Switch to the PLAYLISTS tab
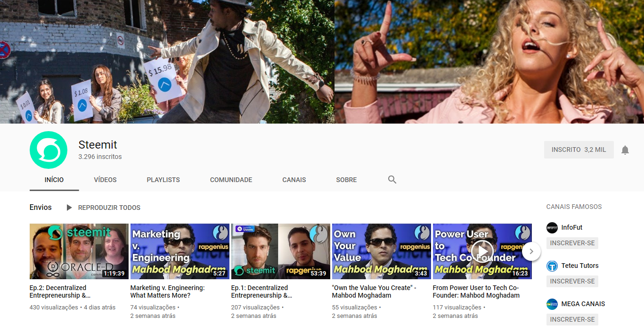The width and height of the screenshot is (644, 333). (x=163, y=180)
